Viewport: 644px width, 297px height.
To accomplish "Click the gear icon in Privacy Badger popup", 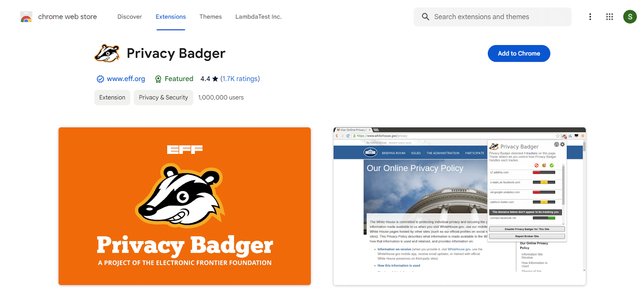I will 563,144.
